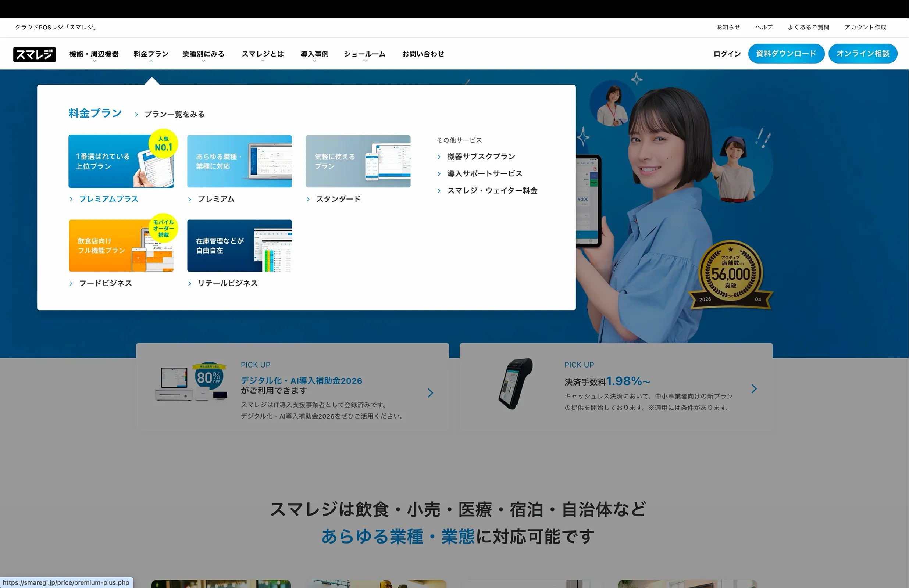
Task: Select the リテールビジネス plan link
Action: [228, 283]
